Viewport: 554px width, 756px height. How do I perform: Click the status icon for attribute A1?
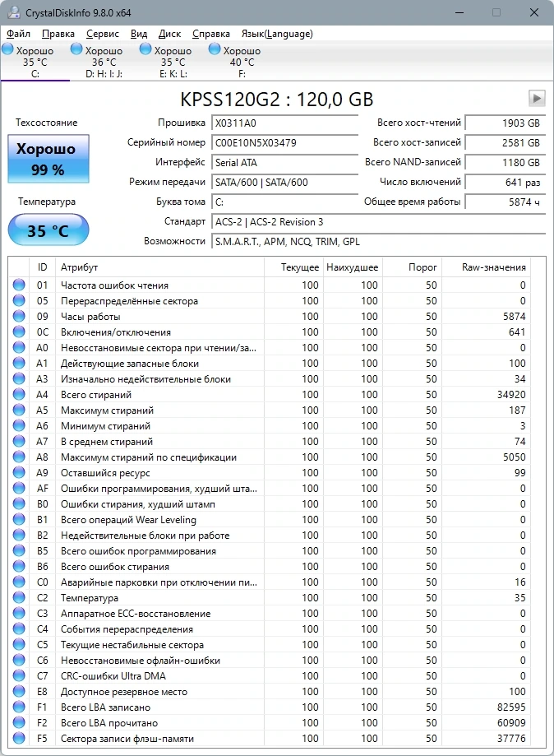(19, 363)
